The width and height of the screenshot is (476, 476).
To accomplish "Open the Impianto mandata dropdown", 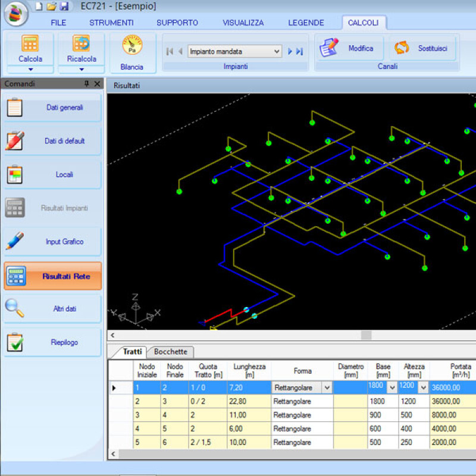I will coord(277,52).
